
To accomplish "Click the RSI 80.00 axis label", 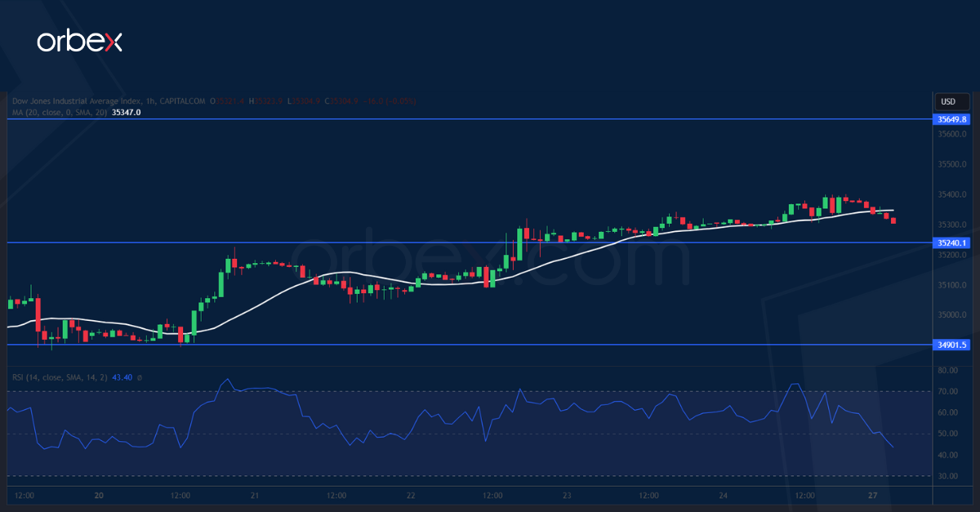I will (947, 371).
